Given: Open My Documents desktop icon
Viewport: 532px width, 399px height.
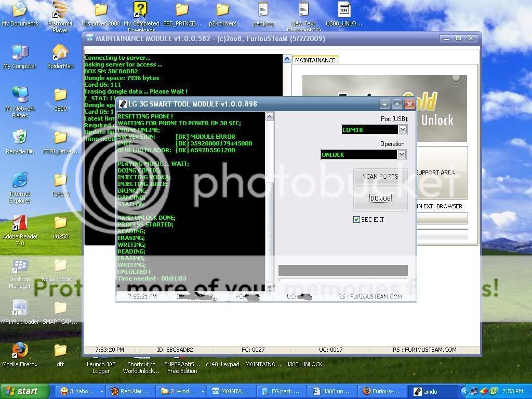Looking at the screenshot, I should click(20, 14).
